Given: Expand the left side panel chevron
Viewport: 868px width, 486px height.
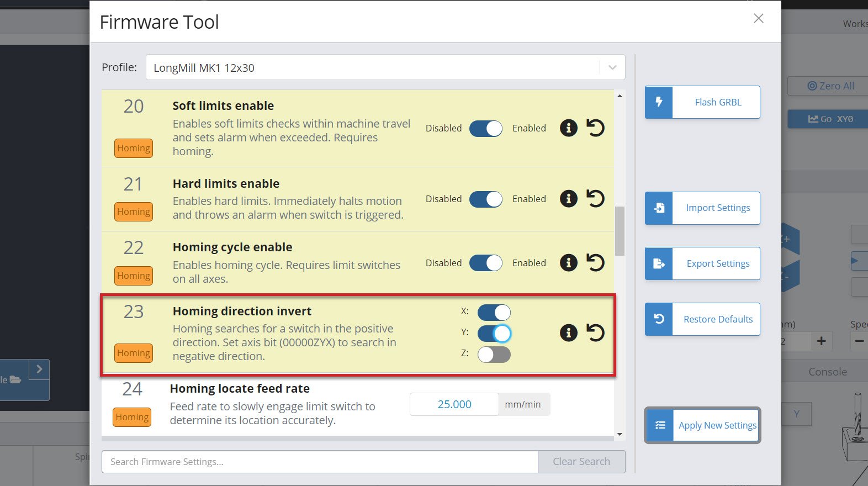Looking at the screenshot, I should [39, 369].
